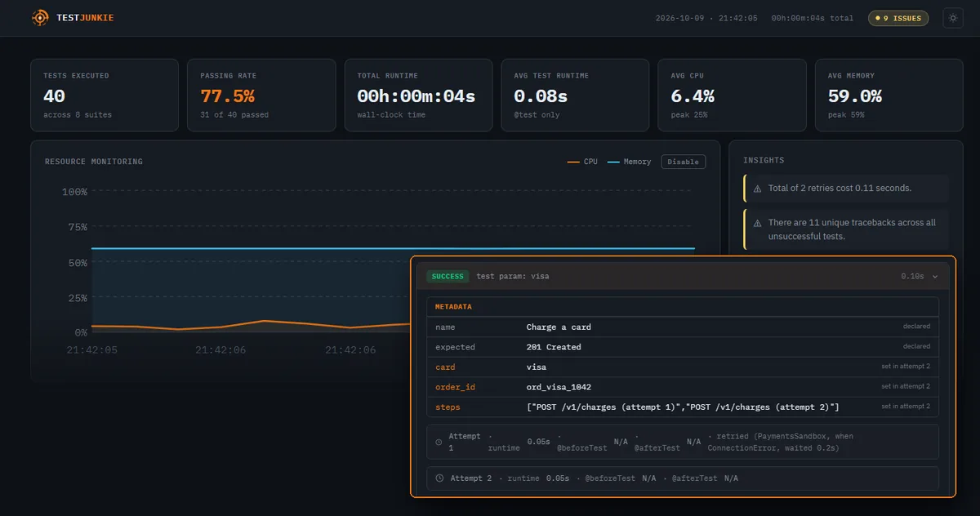Click the '201 Created' expected value

[x=554, y=347]
